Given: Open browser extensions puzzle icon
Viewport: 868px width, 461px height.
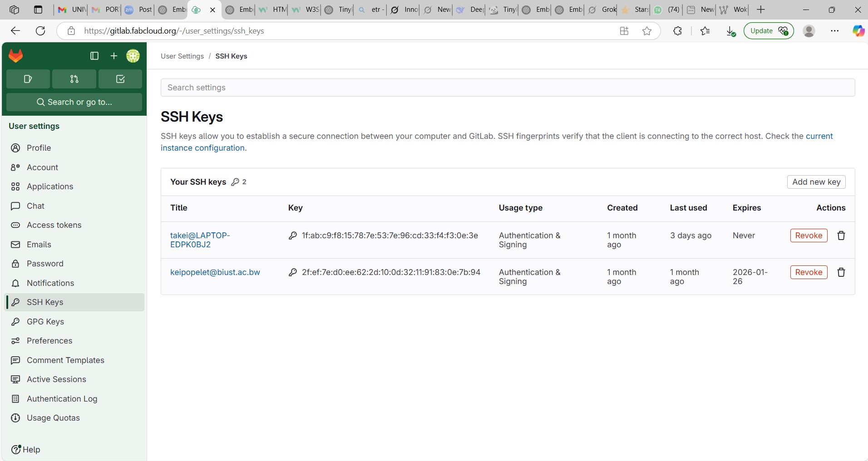Looking at the screenshot, I should point(677,31).
